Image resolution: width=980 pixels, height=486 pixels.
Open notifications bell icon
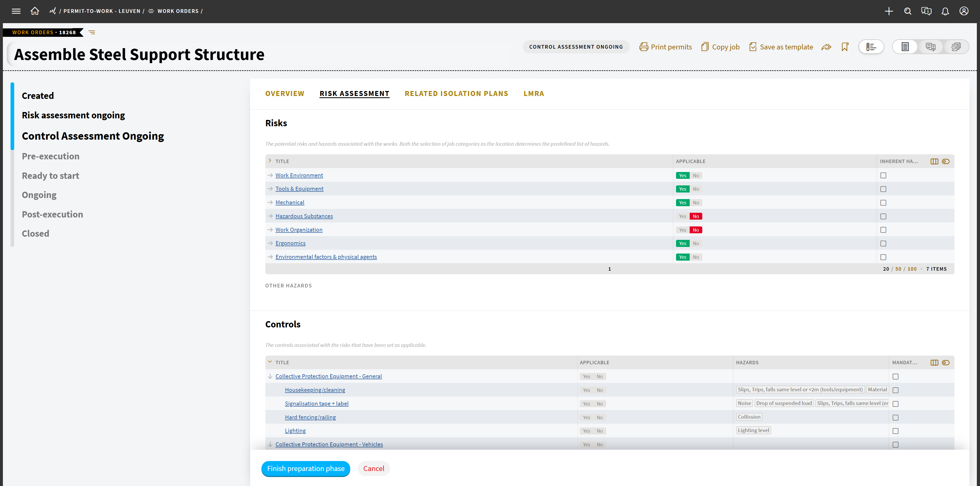tap(945, 11)
